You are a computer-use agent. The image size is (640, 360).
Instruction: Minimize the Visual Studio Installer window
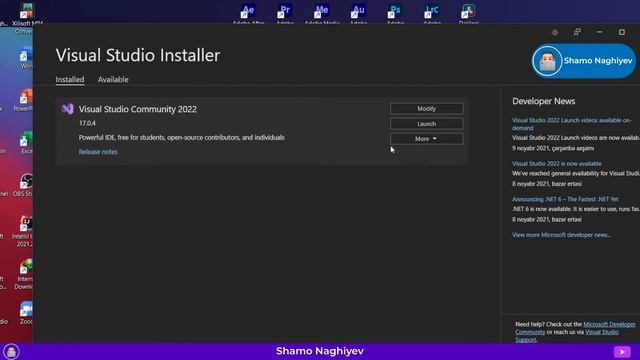[599, 32]
